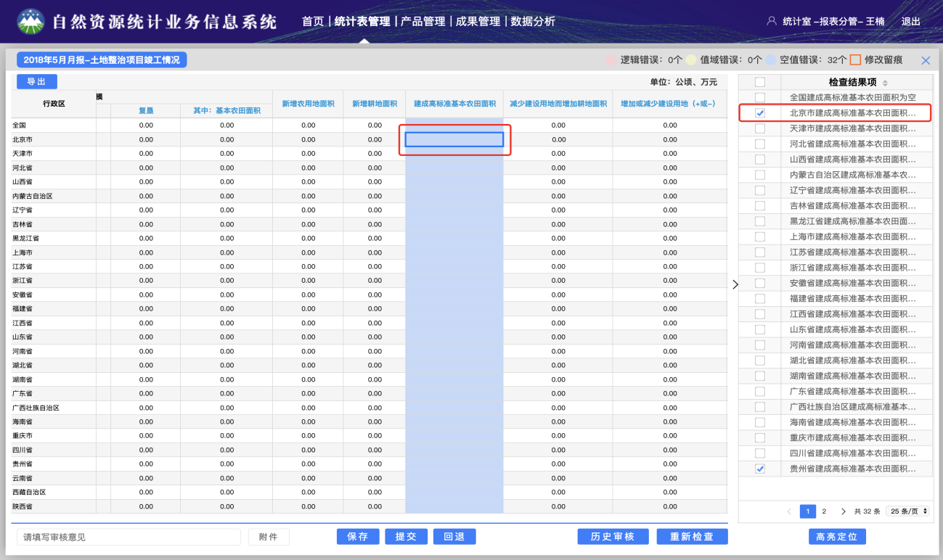943x560 pixels.
Task: Click the 2018年5月月报-土地整治项目竣工情况 title tag
Action: coord(102,60)
